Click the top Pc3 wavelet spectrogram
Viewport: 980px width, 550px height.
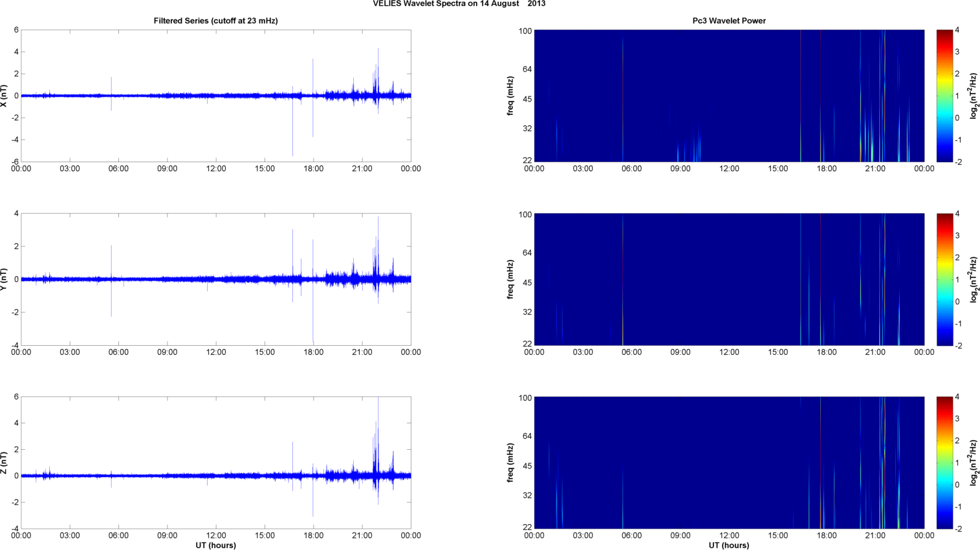coord(729,96)
